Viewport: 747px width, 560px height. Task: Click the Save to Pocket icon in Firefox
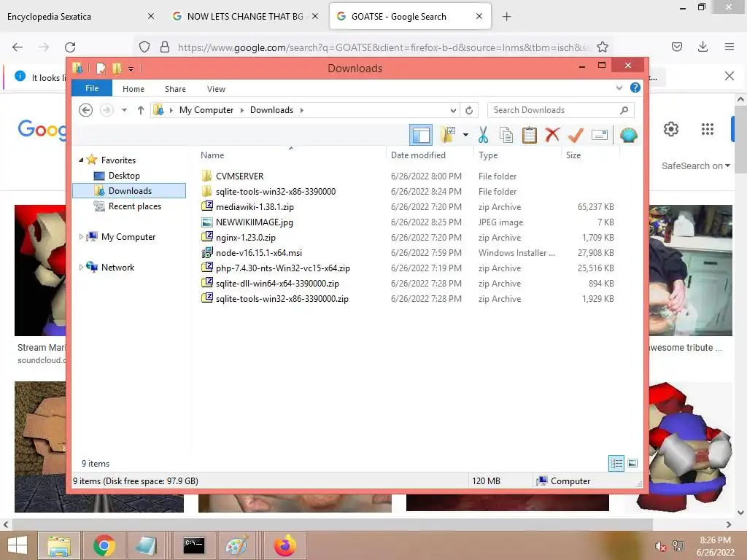(x=676, y=47)
